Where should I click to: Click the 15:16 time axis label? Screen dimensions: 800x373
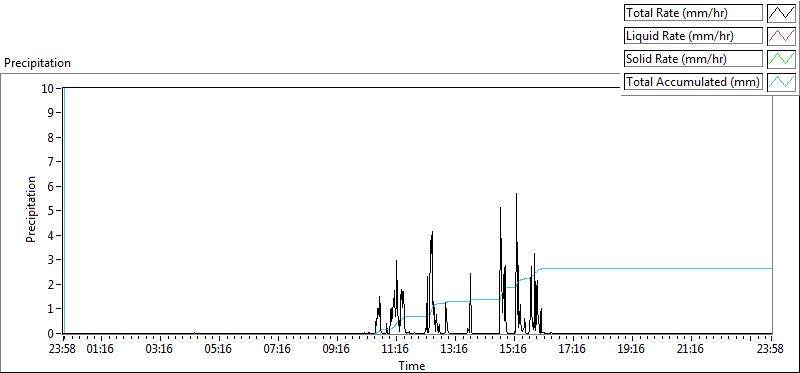tap(513, 350)
